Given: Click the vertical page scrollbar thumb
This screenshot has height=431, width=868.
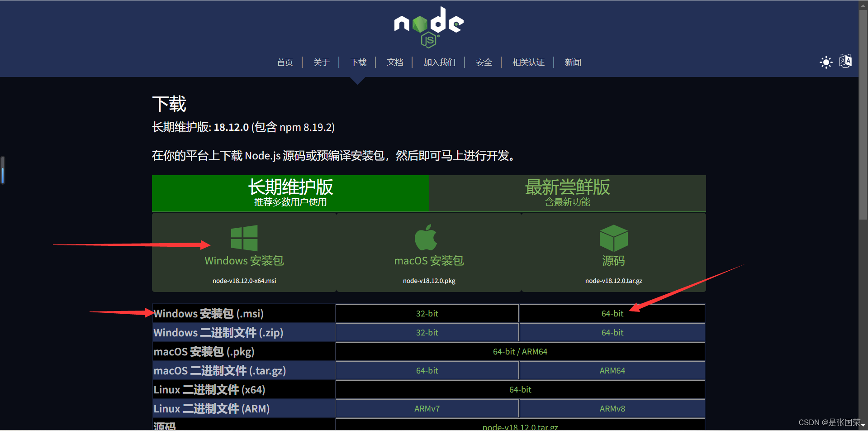Looking at the screenshot, I should tap(863, 114).
